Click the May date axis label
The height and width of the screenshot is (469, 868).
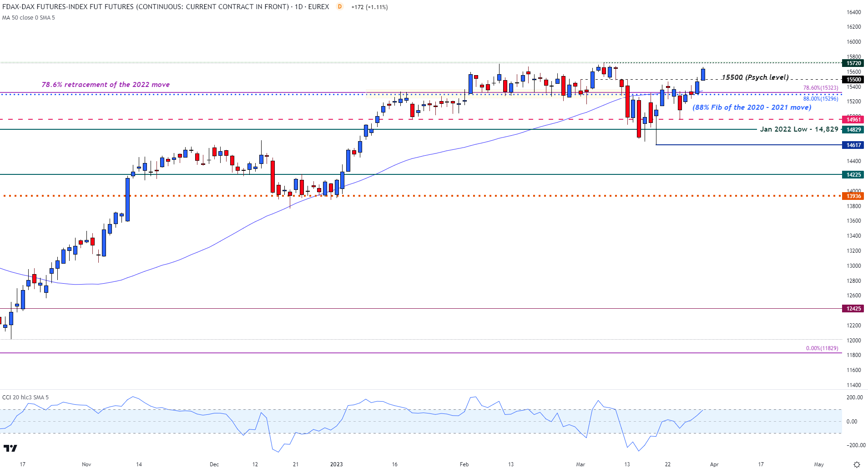pyautogui.click(x=819, y=464)
